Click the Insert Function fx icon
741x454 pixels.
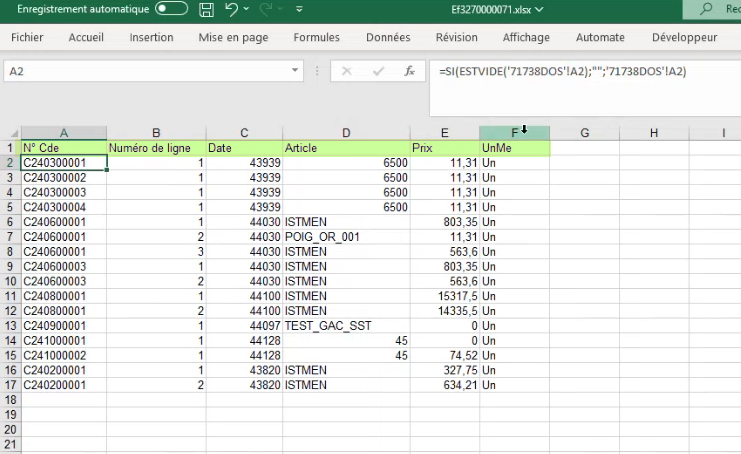point(408,72)
